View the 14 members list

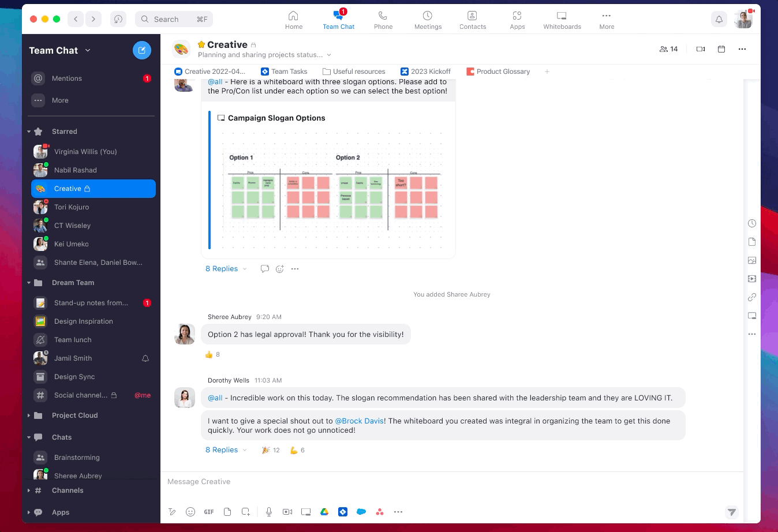[669, 49]
